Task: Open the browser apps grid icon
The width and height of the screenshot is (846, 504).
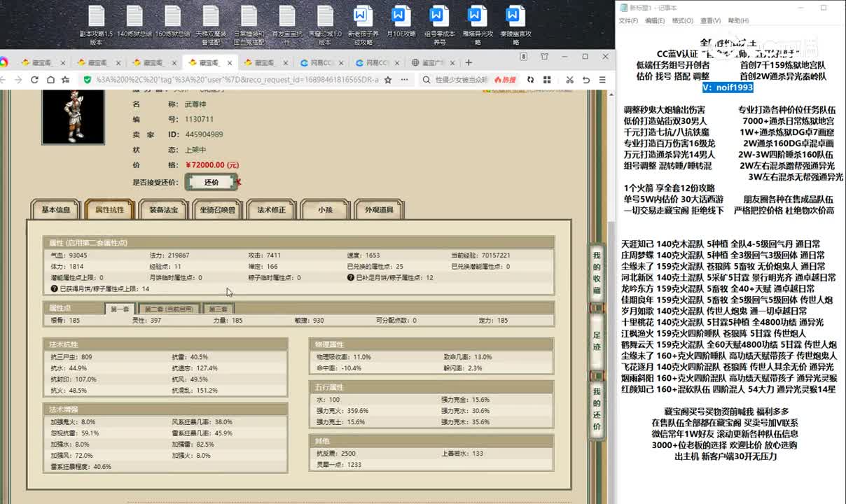Action: click(x=546, y=80)
